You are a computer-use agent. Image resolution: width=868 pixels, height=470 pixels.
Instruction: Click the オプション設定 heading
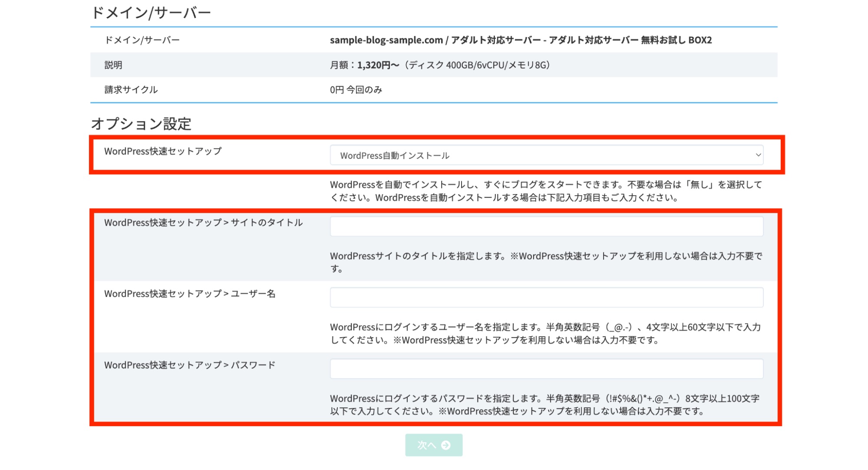pyautogui.click(x=141, y=124)
